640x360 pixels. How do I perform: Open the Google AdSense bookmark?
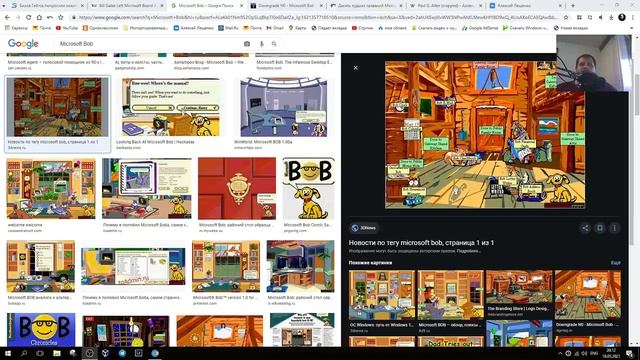pyautogui.click(x=480, y=28)
